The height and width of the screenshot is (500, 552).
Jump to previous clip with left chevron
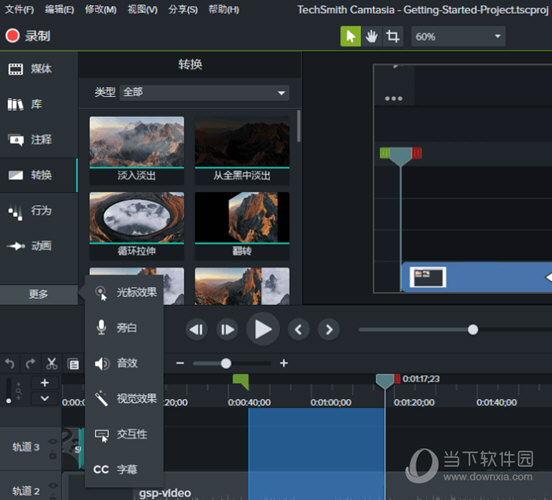tap(299, 330)
